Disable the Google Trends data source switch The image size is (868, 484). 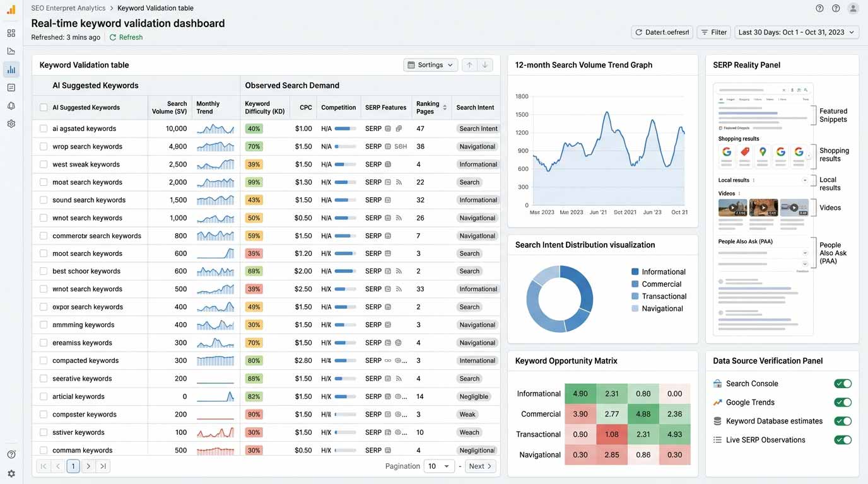click(843, 403)
